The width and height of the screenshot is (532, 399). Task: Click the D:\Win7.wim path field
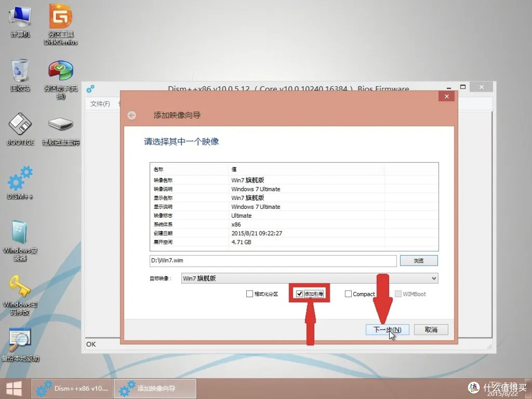[273, 261]
